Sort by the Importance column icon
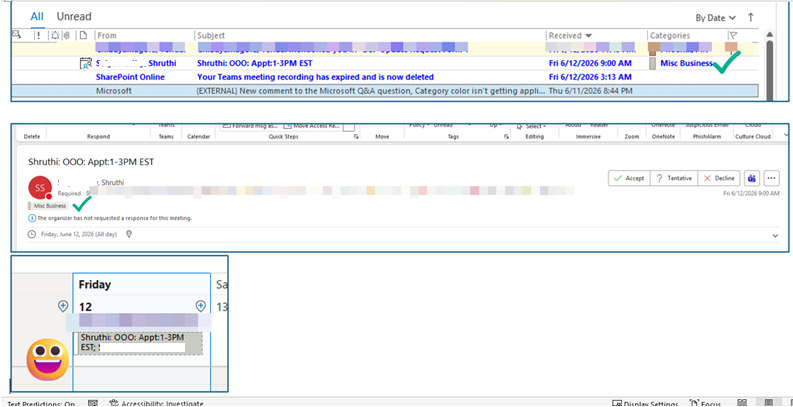Viewport: 793px width, 407px height. (38, 35)
